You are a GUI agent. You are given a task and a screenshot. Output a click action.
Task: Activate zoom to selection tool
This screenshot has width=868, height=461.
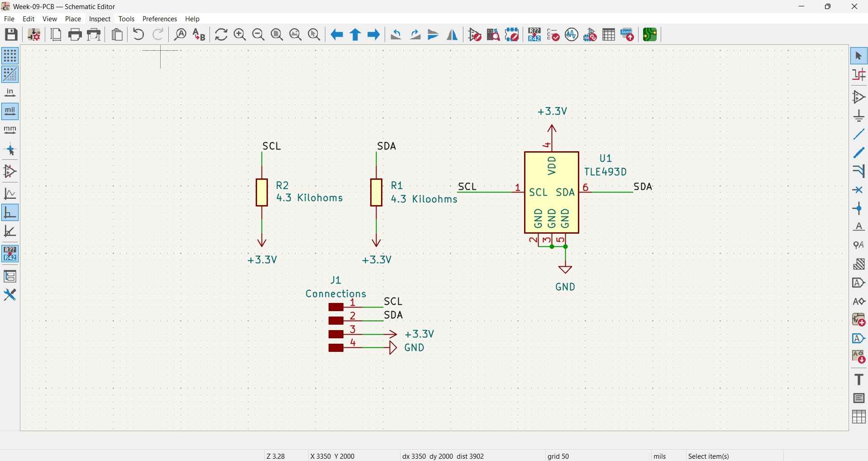[314, 34]
